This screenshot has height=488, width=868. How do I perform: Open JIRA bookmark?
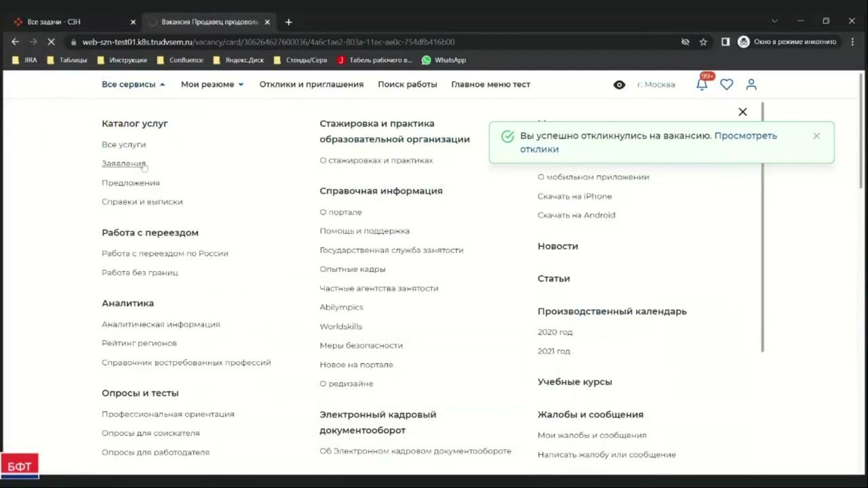tap(24, 60)
